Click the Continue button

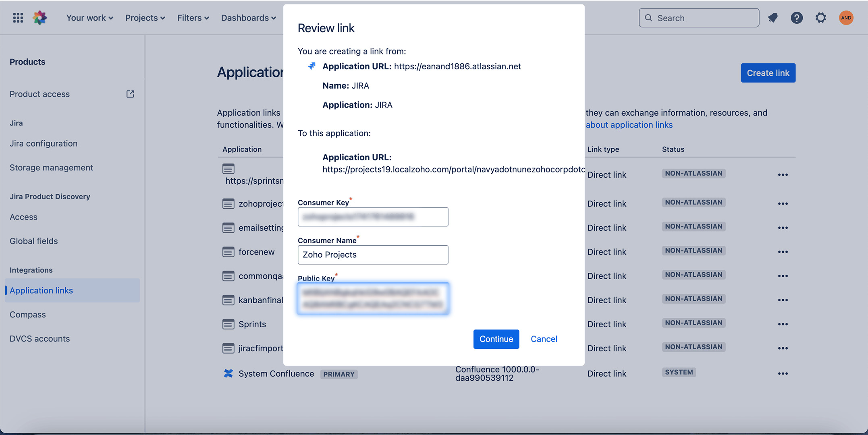click(496, 339)
